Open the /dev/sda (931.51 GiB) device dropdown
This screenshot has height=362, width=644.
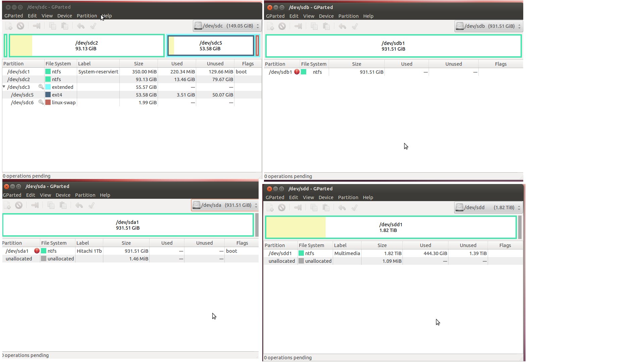pyautogui.click(x=225, y=205)
